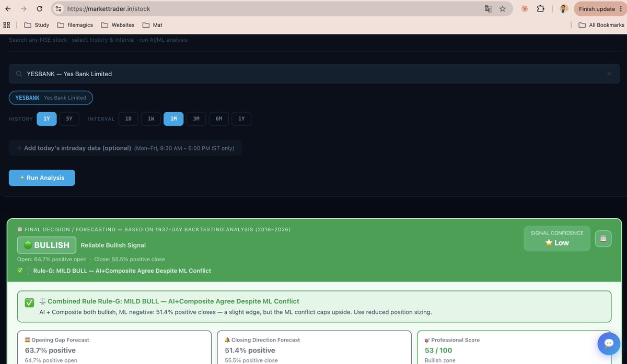Open the browser three-dot menu
Viewport: 627px width, 364px height.
(621, 9)
